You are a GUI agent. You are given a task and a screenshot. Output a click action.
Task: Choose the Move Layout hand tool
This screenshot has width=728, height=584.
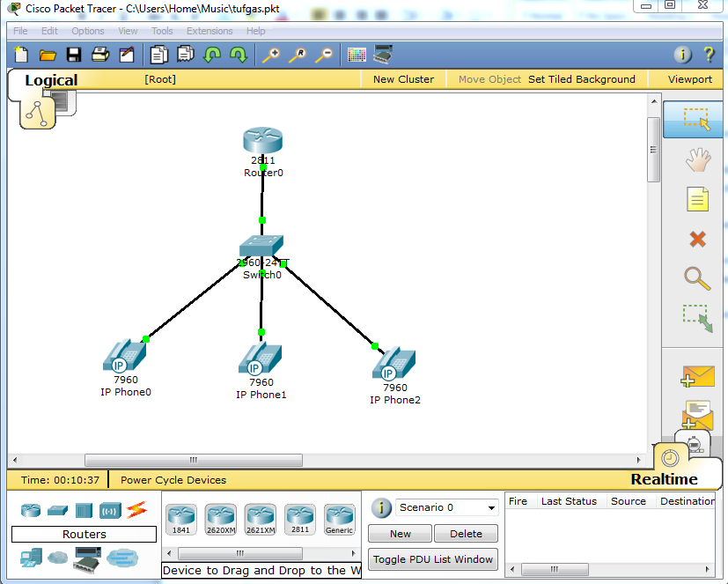click(698, 159)
